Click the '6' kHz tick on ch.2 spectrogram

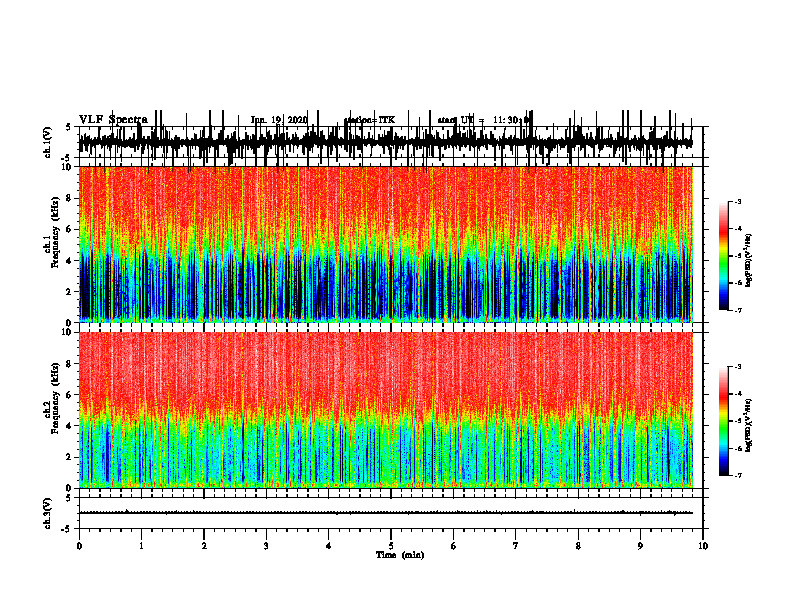69,395
